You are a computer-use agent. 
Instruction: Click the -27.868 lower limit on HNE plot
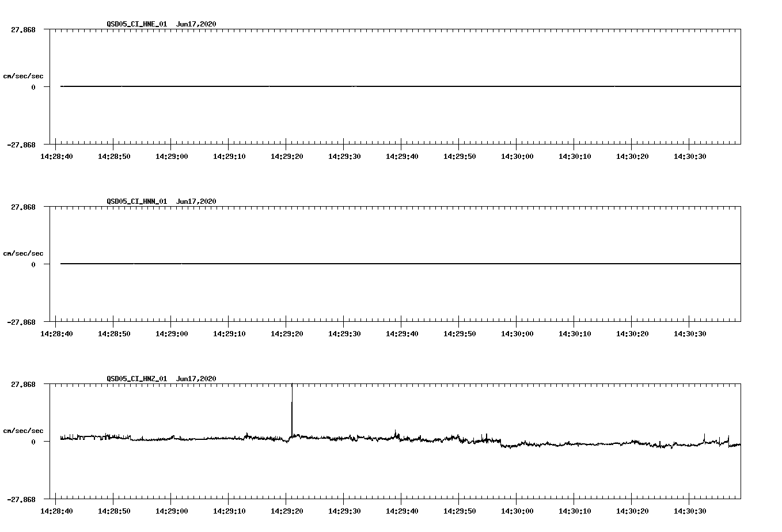tap(21, 145)
